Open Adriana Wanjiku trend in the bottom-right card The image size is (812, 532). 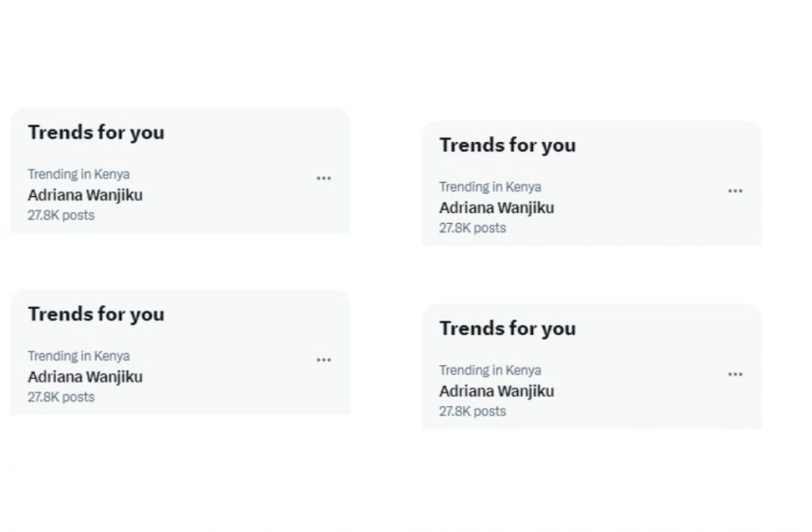497,391
